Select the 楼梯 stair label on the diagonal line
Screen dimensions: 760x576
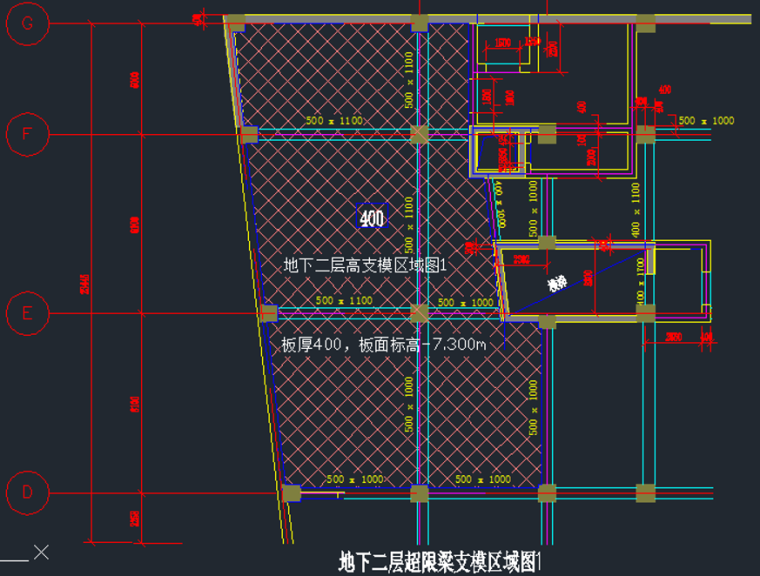click(553, 284)
